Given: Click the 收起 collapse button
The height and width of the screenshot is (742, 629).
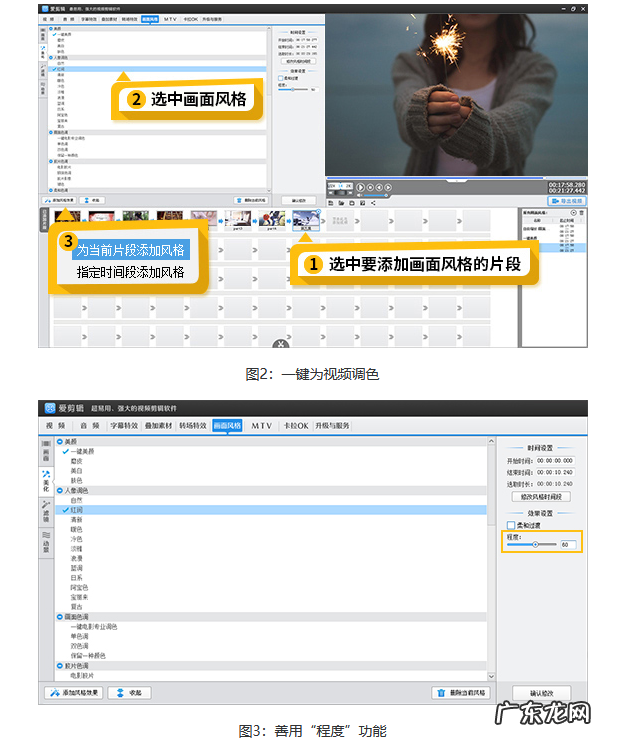Looking at the screenshot, I should [130, 692].
